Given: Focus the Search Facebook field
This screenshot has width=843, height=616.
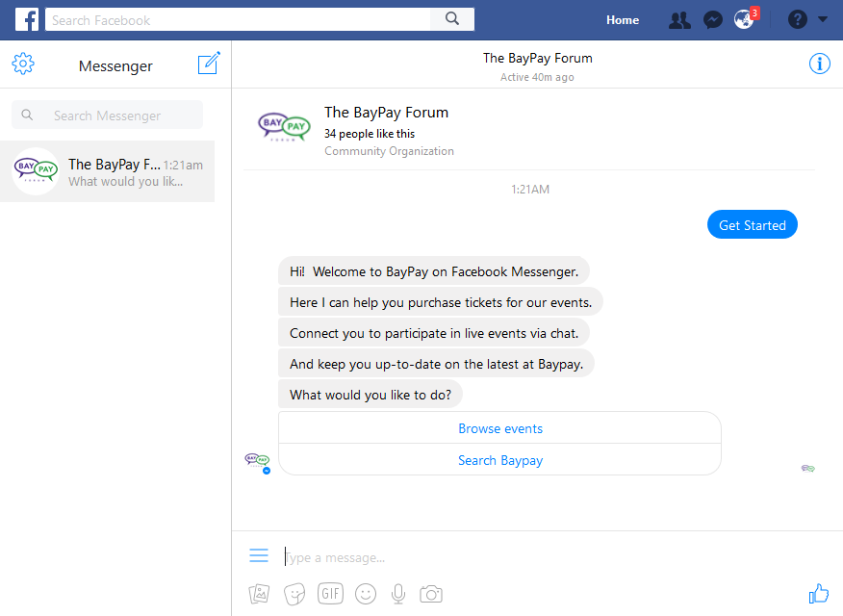Looking at the screenshot, I should click(238, 20).
